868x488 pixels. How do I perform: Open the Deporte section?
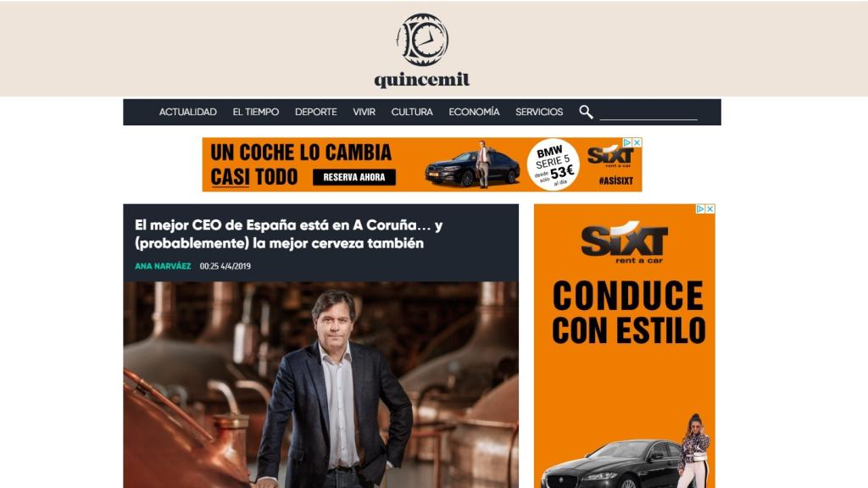pos(315,112)
